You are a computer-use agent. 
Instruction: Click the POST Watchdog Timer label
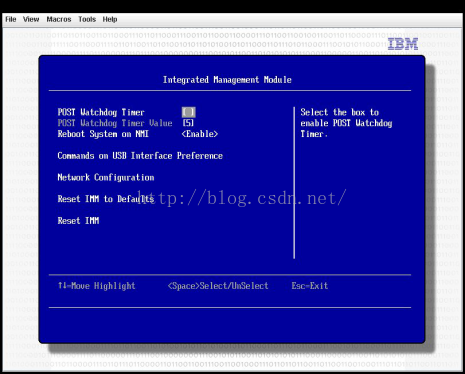coord(101,112)
